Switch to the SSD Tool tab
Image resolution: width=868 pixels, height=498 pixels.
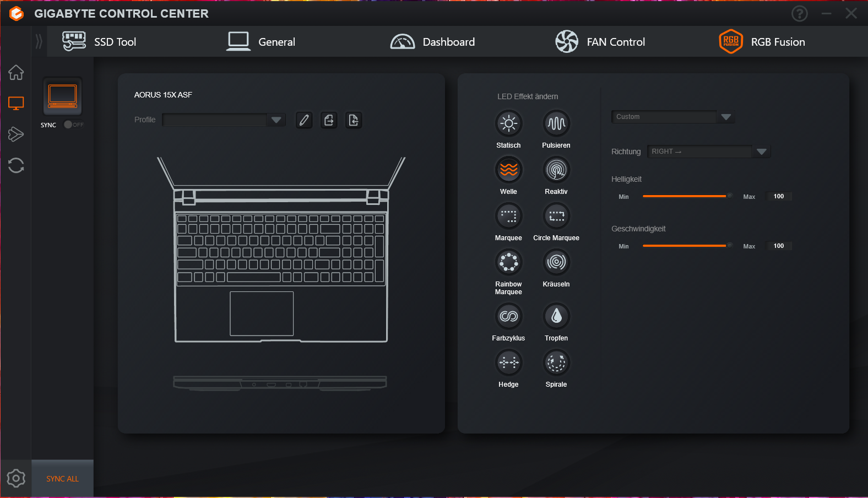point(99,42)
